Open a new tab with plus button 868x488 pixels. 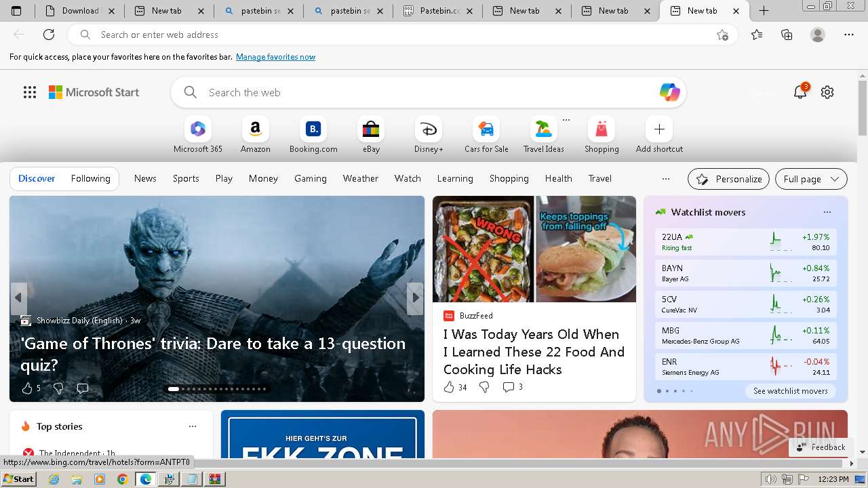764,11
